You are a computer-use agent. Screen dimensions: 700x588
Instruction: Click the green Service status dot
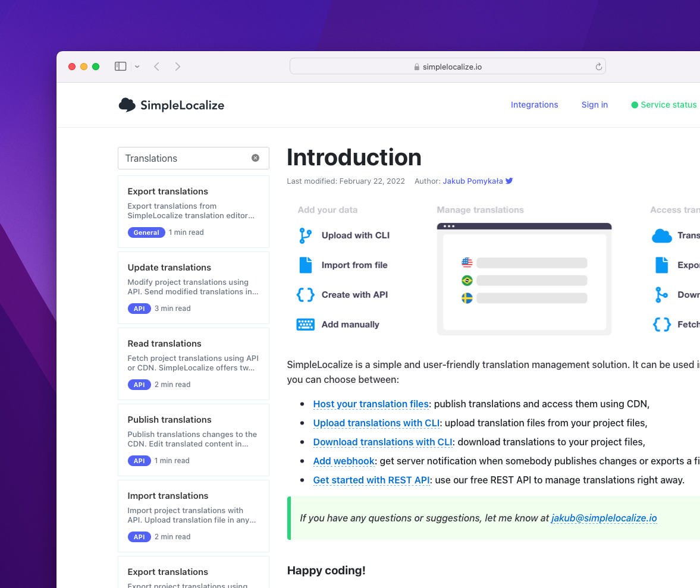[635, 105]
